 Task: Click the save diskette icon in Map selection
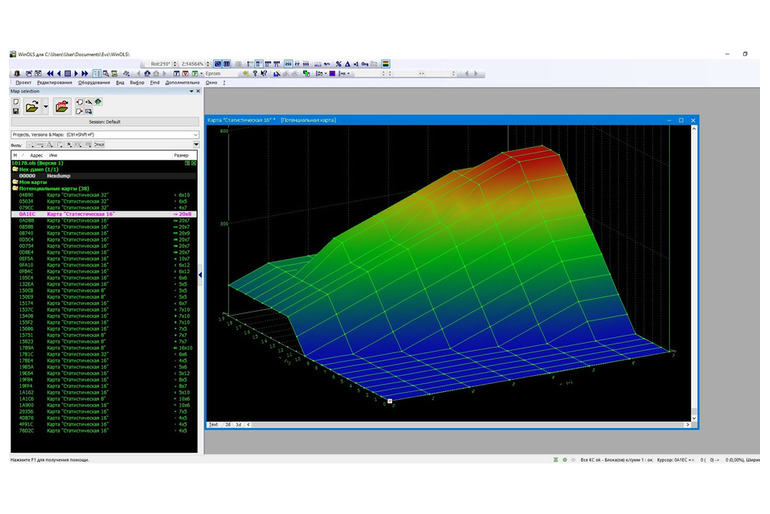tap(16, 111)
